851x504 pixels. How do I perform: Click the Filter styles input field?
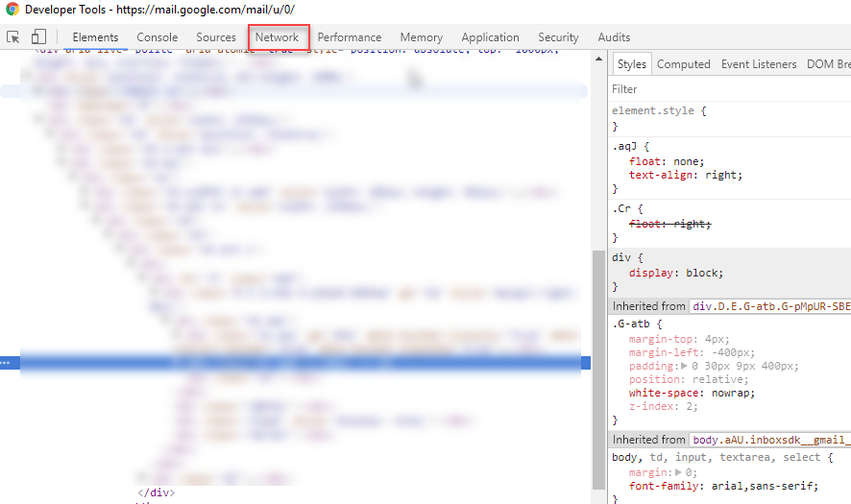730,89
